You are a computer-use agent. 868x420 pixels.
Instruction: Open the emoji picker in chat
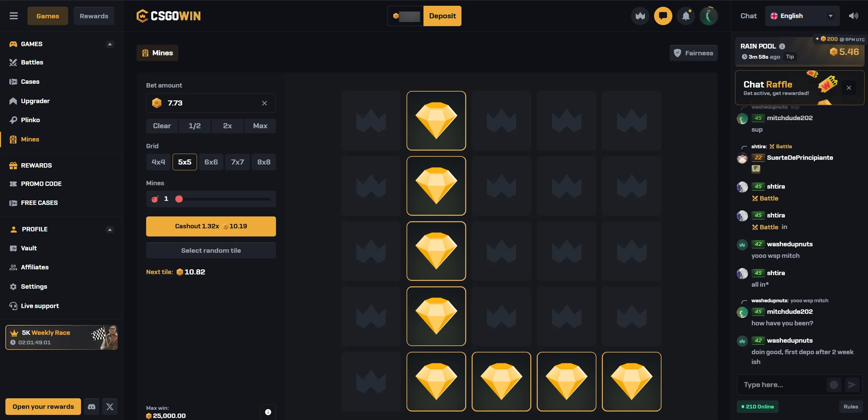(834, 385)
